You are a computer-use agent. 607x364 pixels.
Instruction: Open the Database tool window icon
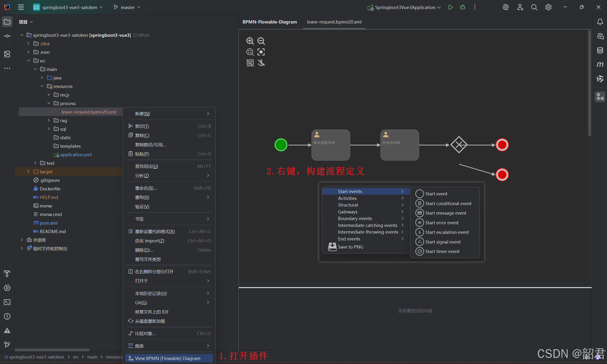click(x=600, y=50)
